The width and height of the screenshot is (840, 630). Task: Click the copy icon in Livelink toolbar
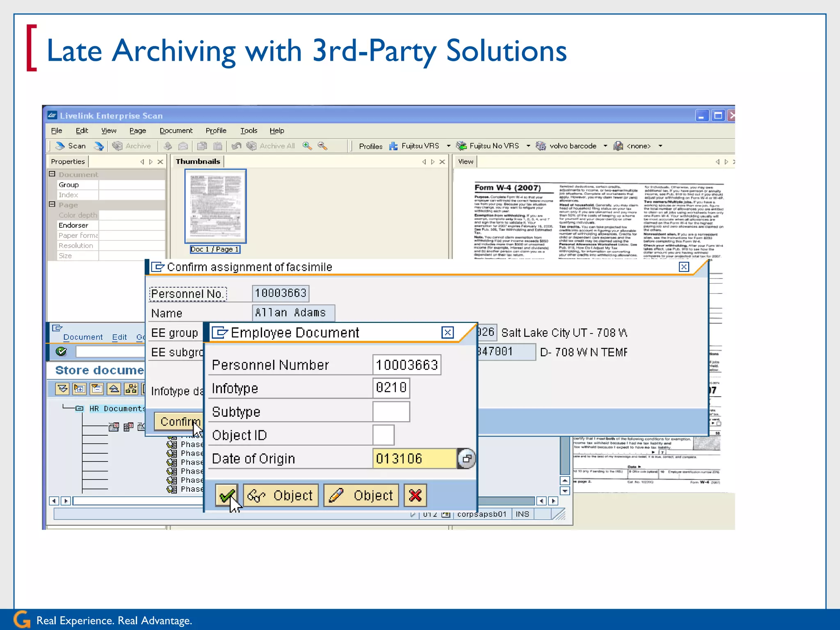(202, 146)
